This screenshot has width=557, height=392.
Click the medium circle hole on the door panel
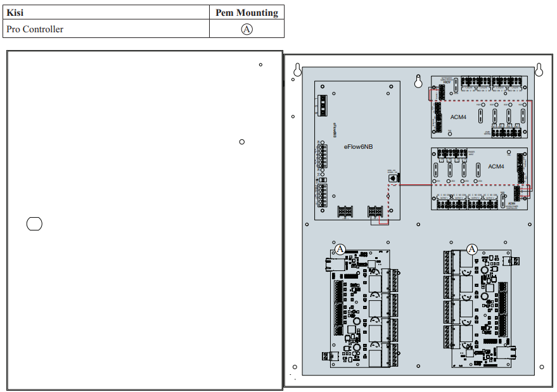pyautogui.click(x=242, y=142)
